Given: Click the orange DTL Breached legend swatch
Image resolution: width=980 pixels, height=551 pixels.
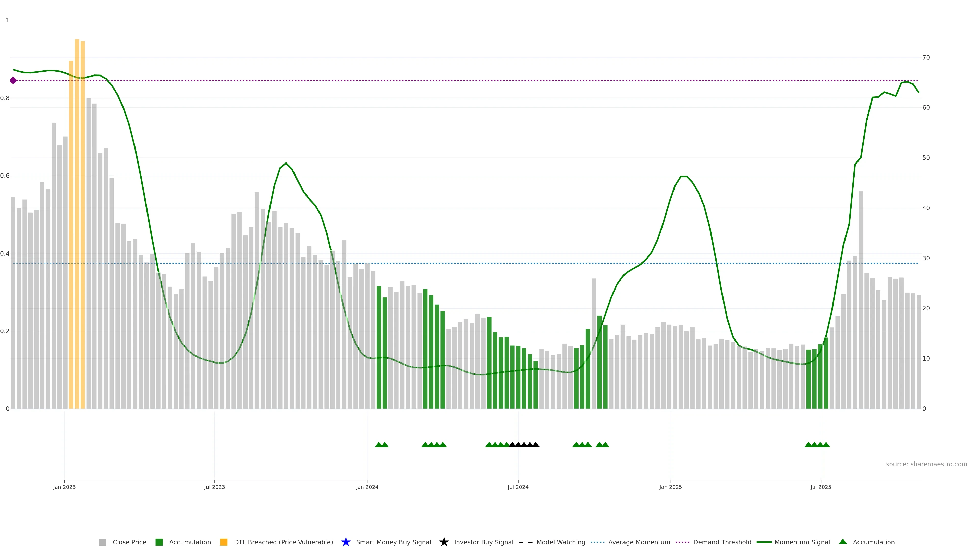Looking at the screenshot, I should pos(224,542).
